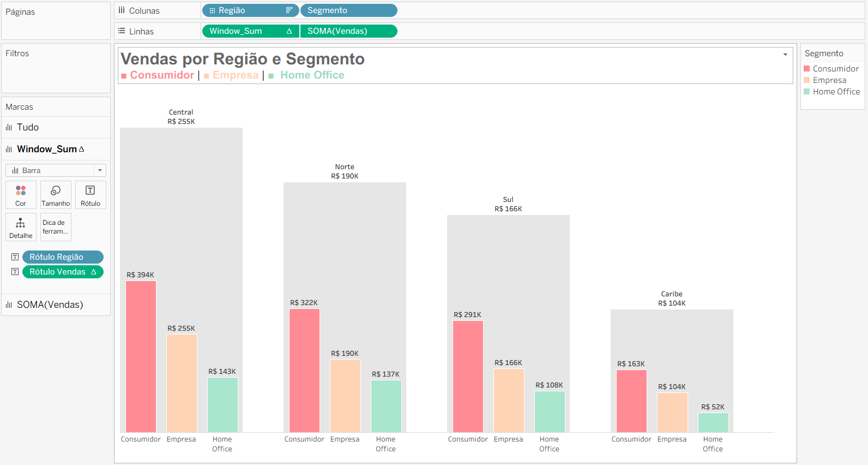This screenshot has height=465, width=868.
Task: Click the Window_Sum pill in Linhas shelf
Action: pyautogui.click(x=245, y=31)
